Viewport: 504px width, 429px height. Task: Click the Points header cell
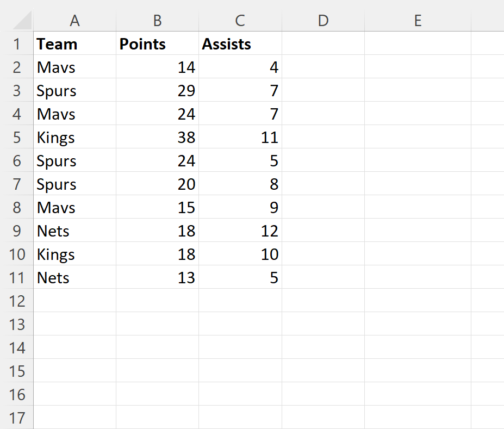tap(157, 44)
